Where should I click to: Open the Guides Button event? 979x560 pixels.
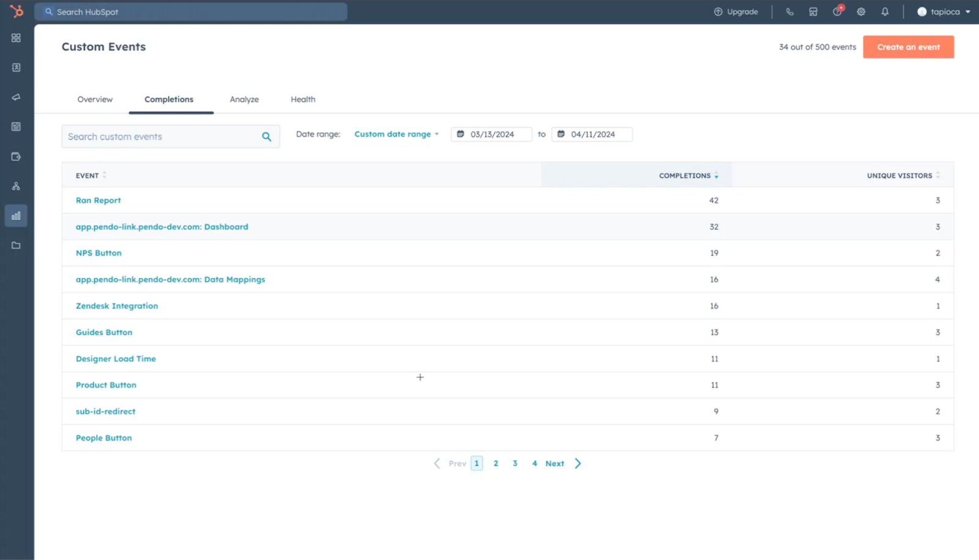[104, 333]
